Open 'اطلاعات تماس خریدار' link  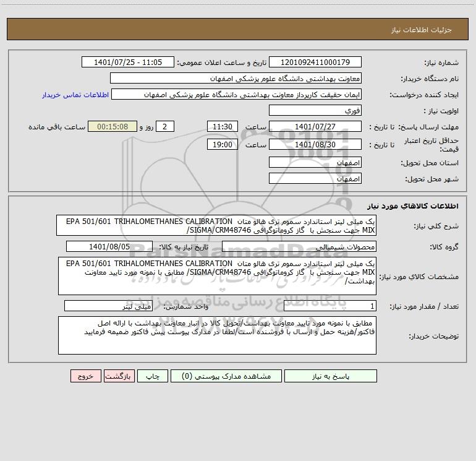(75, 95)
